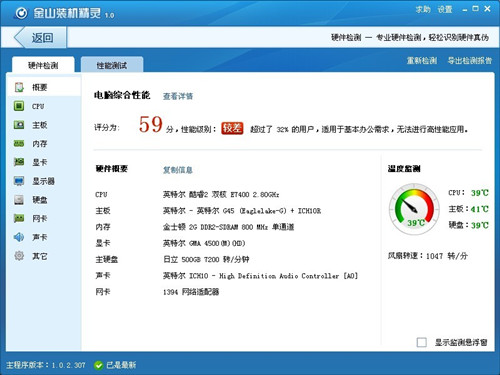500x375 pixels.
Task: Select the 其它 gear icon
Action: pos(19,256)
